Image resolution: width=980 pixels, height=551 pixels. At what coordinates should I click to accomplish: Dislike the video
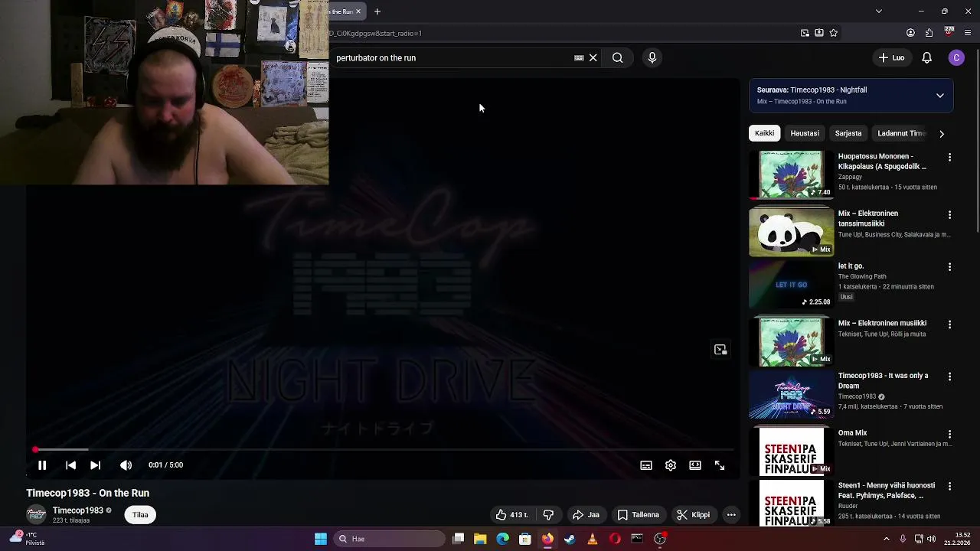coord(548,515)
